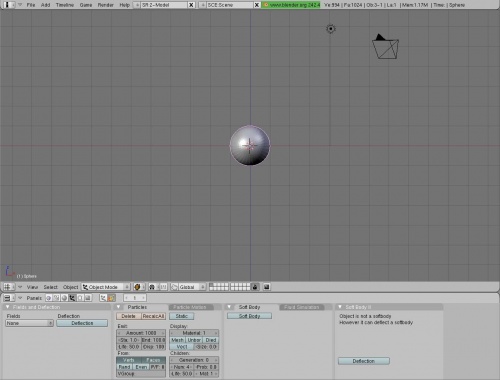Select the Editing context icon in Panels
Image resolution: width=500 pixels, height=380 pixels.
[80, 298]
